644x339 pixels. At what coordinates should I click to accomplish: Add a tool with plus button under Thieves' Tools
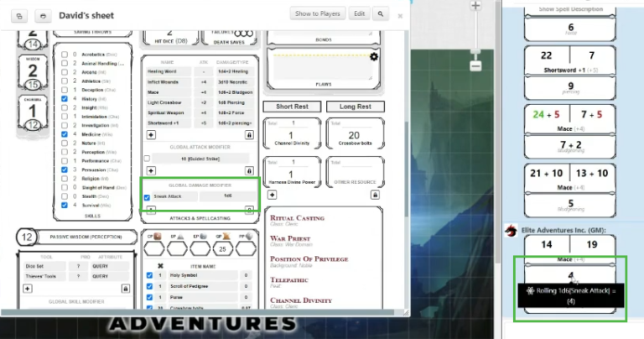click(x=27, y=289)
